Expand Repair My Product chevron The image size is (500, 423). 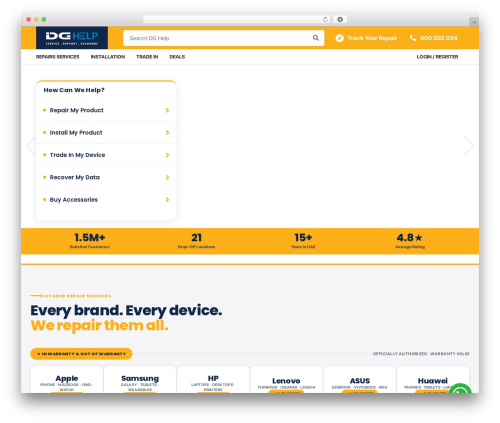[167, 110]
